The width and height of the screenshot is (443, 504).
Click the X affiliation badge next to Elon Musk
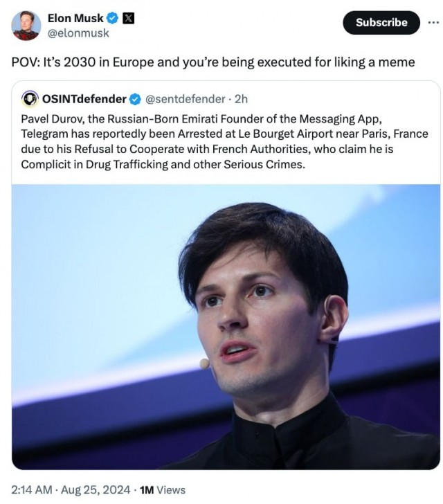tap(129, 19)
